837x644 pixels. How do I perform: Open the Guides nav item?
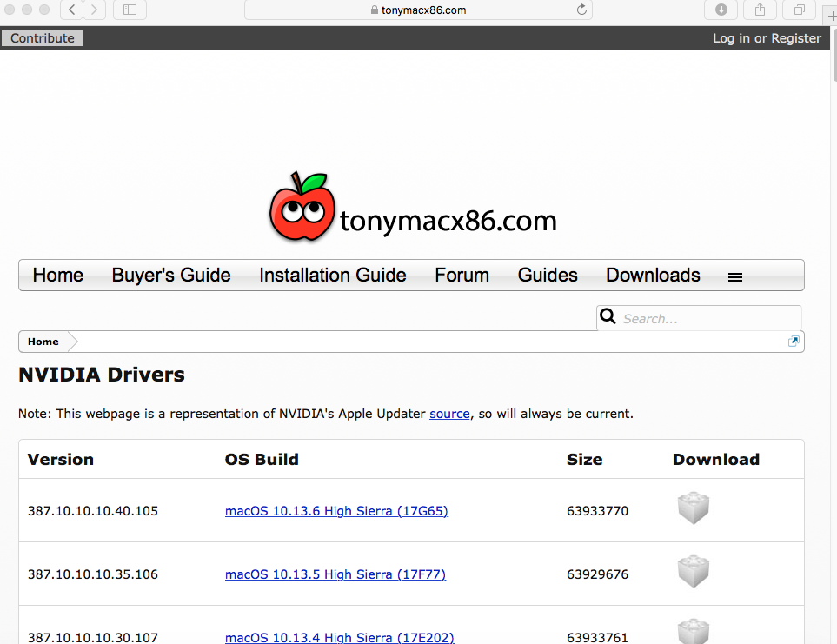pyautogui.click(x=548, y=276)
